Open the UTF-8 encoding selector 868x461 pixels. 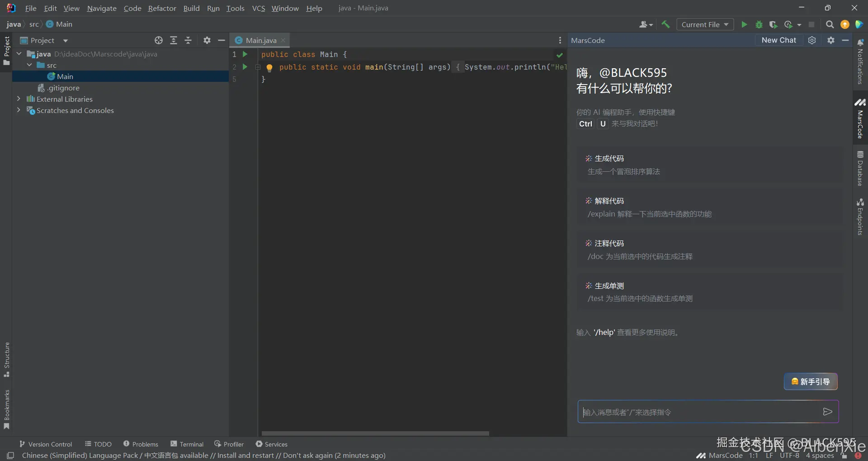[789, 456]
